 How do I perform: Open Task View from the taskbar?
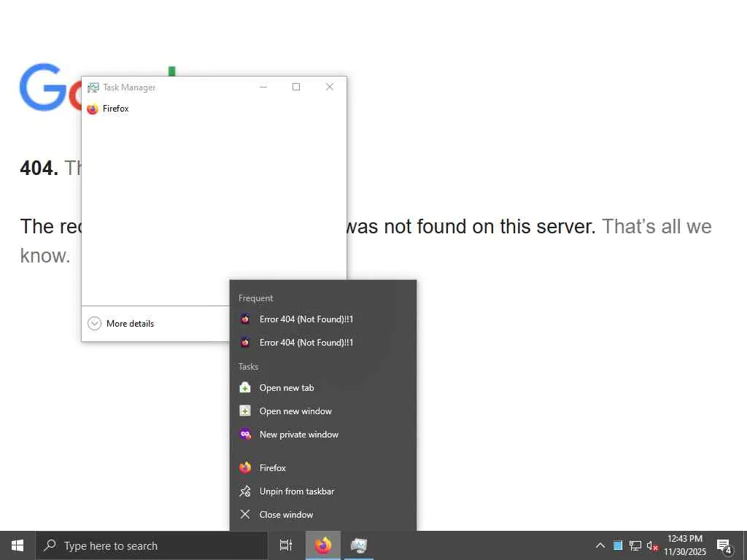[x=286, y=545]
